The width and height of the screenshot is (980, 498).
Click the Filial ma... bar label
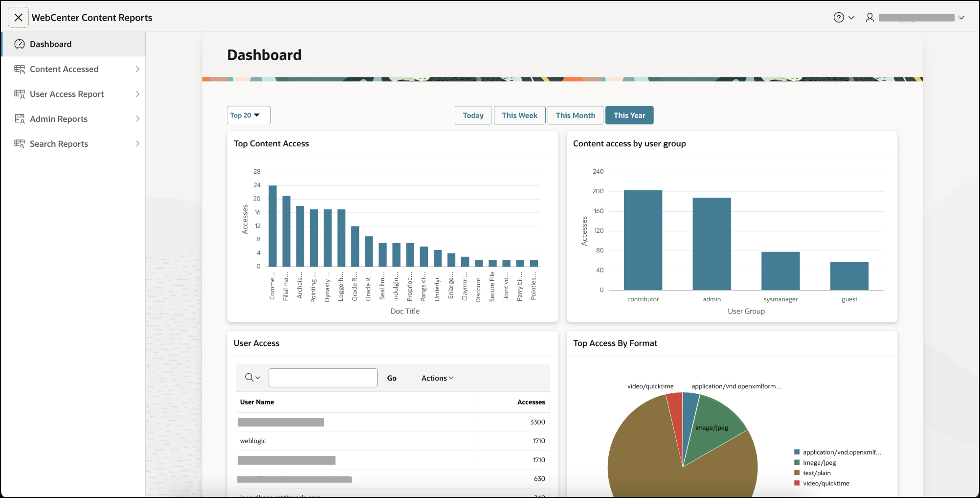pos(286,287)
